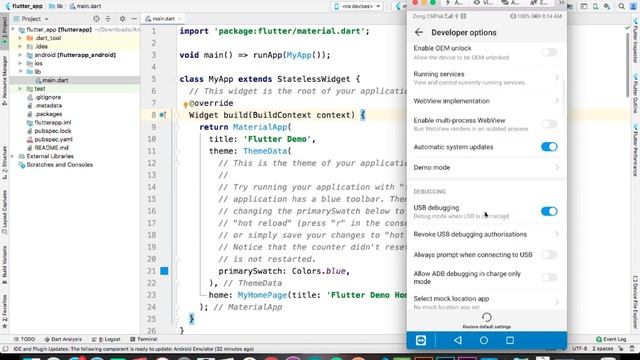
Task: Toggle Always prompt when connecting to USB
Action: [x=549, y=255]
